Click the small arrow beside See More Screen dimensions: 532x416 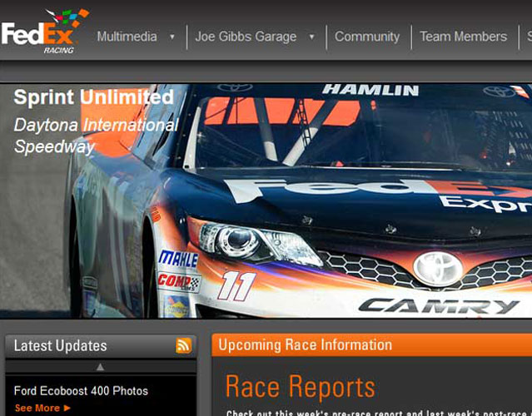pyautogui.click(x=67, y=409)
